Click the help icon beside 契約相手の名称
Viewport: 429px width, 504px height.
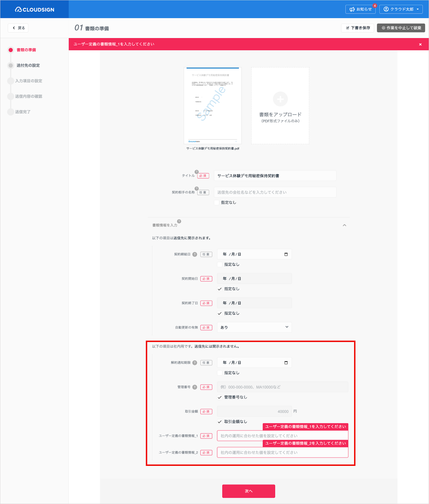pyautogui.click(x=197, y=189)
